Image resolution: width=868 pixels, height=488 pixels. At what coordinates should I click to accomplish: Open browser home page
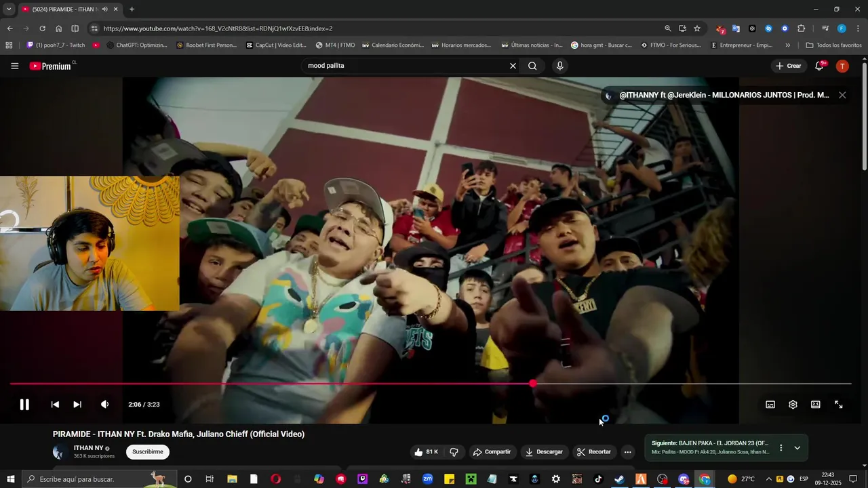tap(58, 28)
